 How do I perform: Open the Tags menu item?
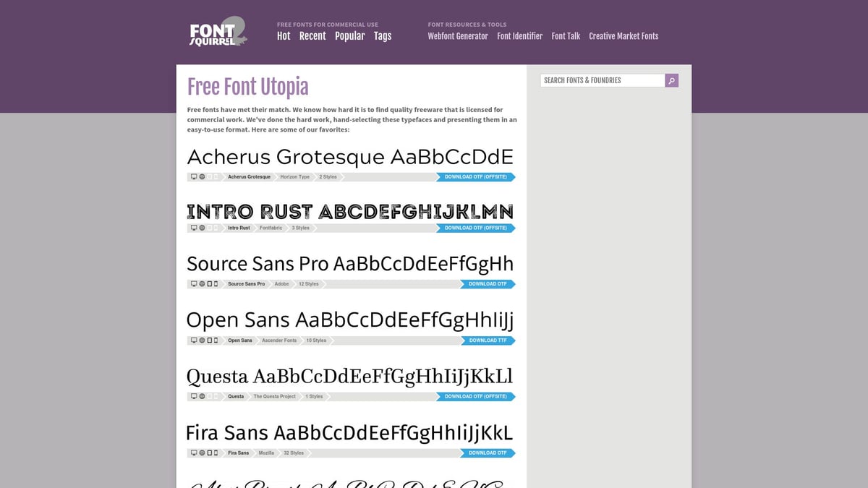point(383,36)
